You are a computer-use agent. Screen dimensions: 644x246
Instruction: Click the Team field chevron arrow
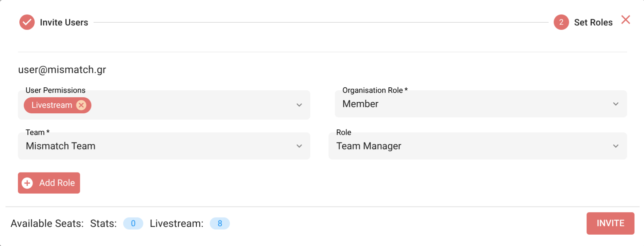[x=299, y=146]
